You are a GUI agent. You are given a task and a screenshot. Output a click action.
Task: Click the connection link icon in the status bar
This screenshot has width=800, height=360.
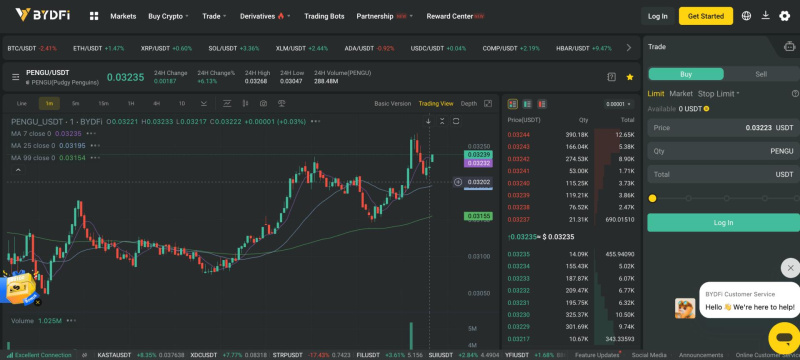[x=85, y=355]
